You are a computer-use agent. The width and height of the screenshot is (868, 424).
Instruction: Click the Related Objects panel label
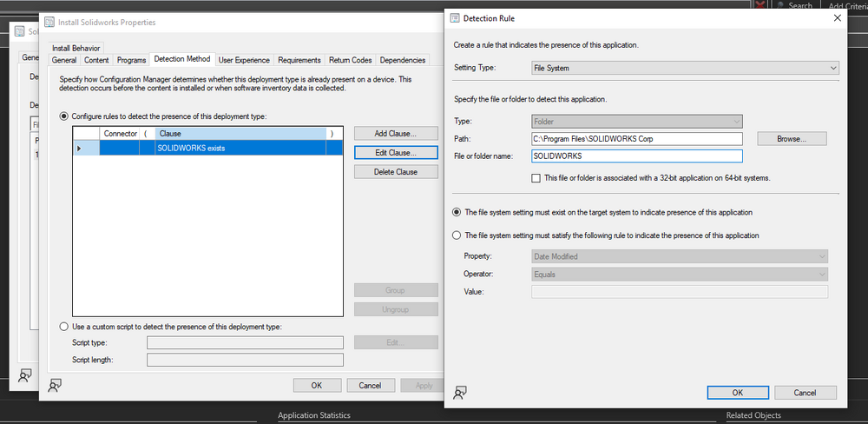(x=753, y=415)
